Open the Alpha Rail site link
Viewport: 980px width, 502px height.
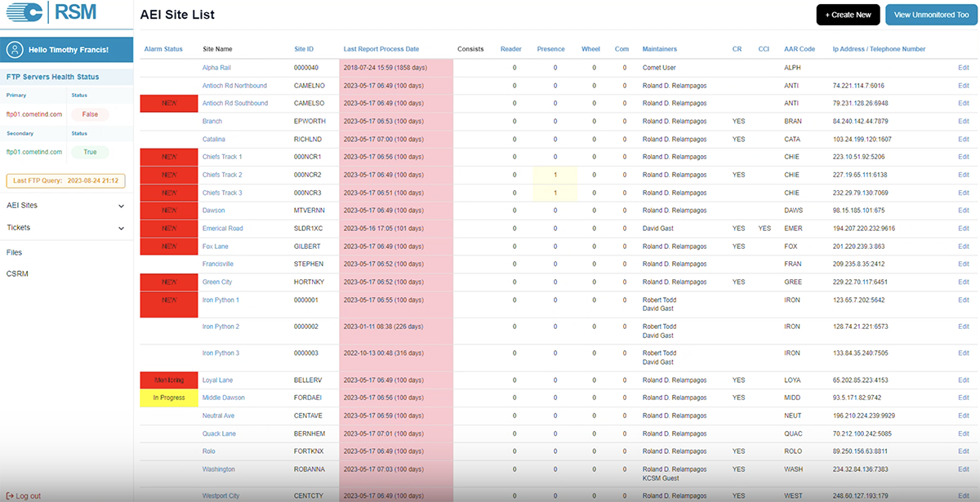[x=216, y=68]
